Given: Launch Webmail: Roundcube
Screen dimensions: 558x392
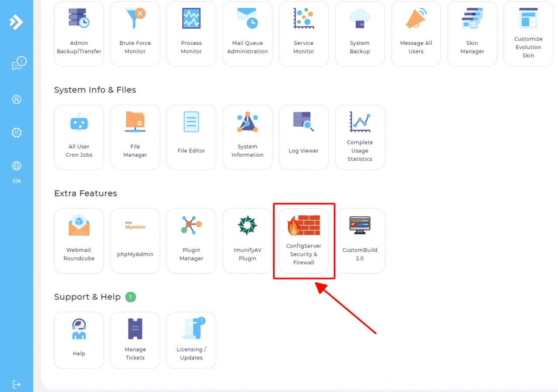Looking at the screenshot, I should (x=79, y=240).
